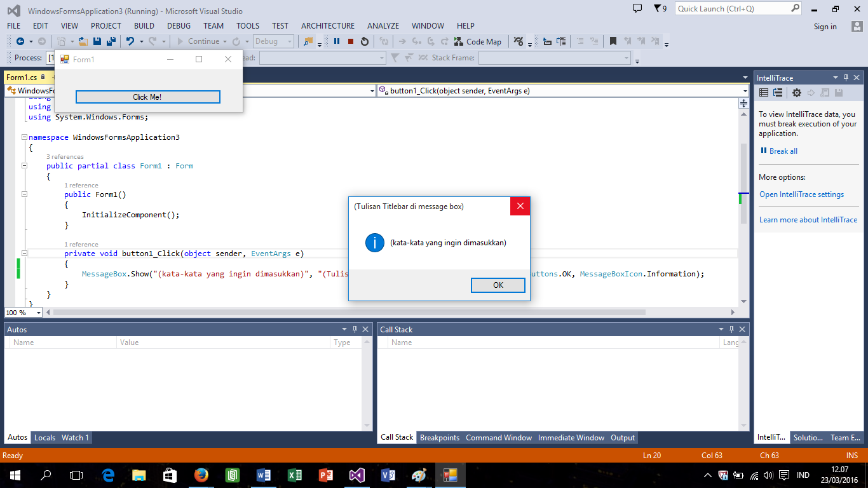868x488 pixels.
Task: Click the Navigate Backward arrow icon
Action: 21,42
